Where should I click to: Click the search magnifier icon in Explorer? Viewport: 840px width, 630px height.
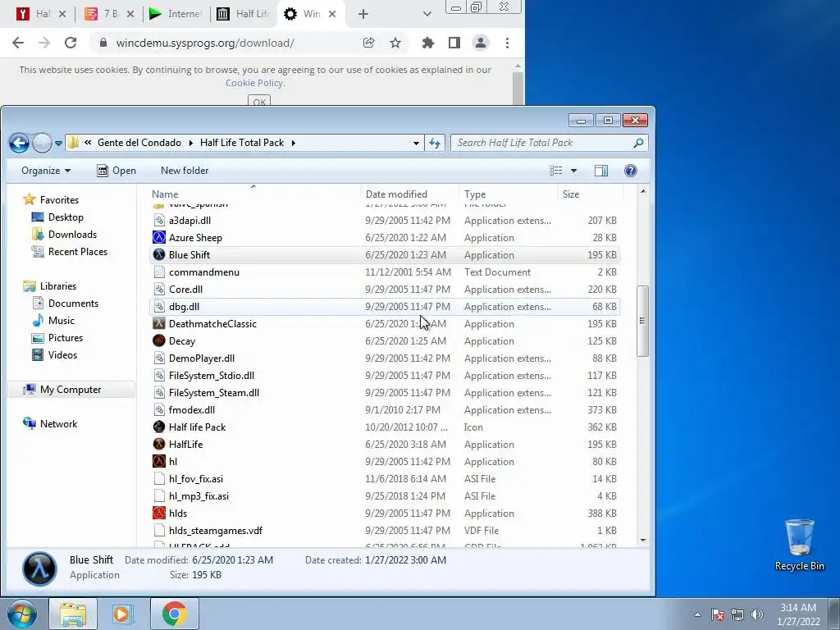click(x=638, y=143)
